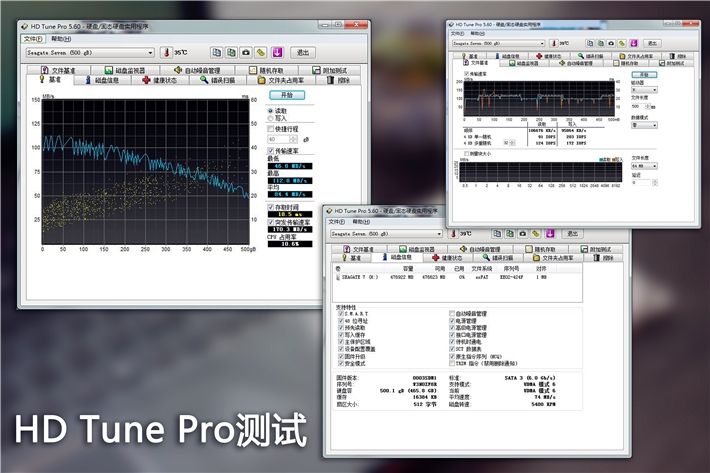Click the magenta download arrow icon in benchmark window
The width and height of the screenshot is (710, 473).
pos(277,53)
